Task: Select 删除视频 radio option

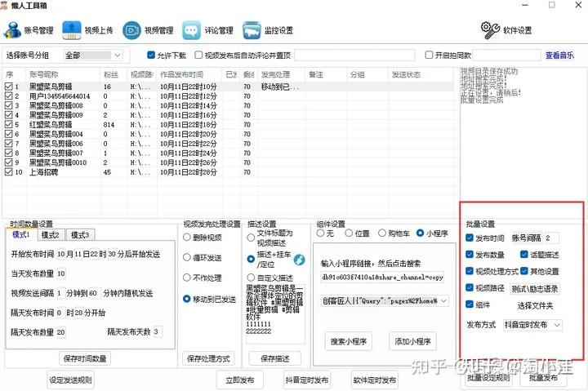Action: 187,238
